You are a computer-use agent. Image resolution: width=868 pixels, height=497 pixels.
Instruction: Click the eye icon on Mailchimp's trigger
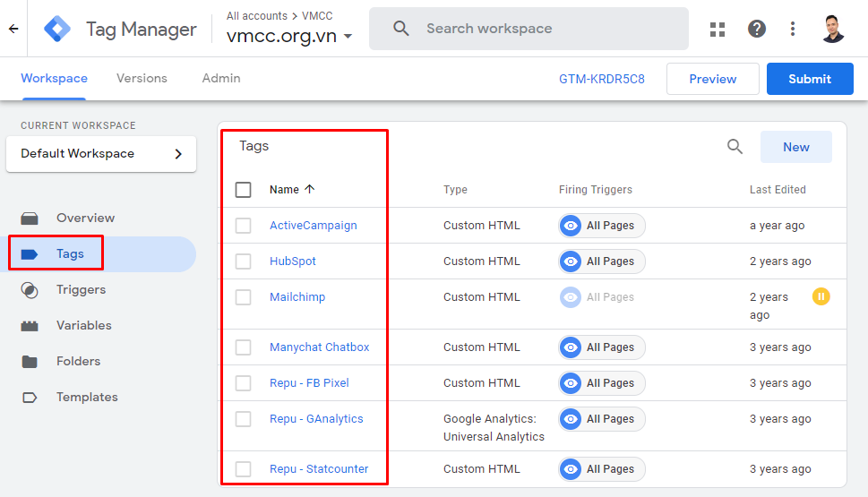point(571,297)
